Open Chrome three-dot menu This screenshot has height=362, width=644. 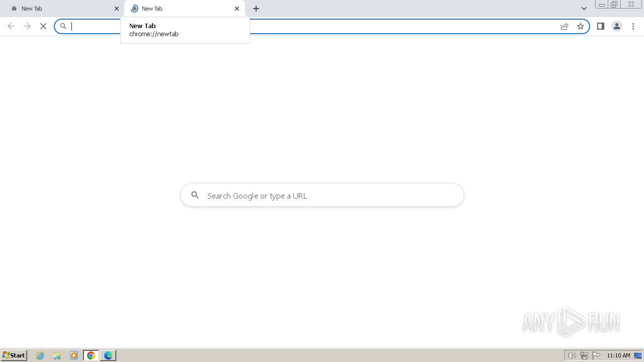[x=633, y=26]
